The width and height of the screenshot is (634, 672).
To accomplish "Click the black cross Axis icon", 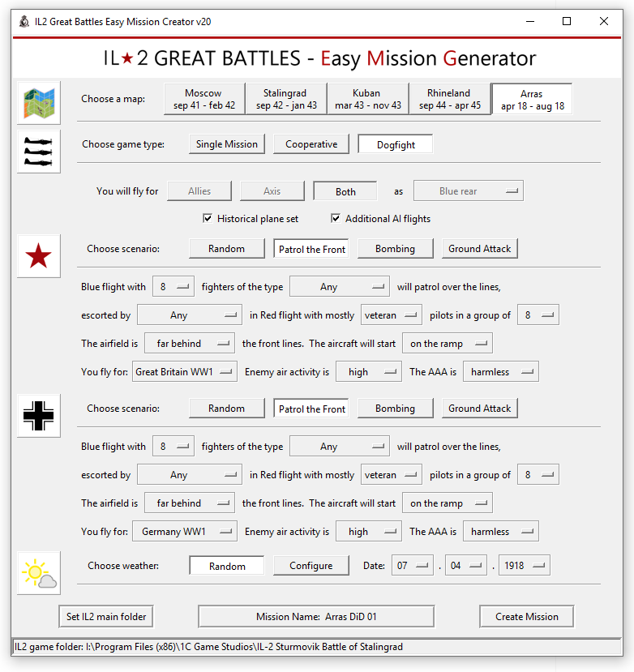I will coord(39,416).
